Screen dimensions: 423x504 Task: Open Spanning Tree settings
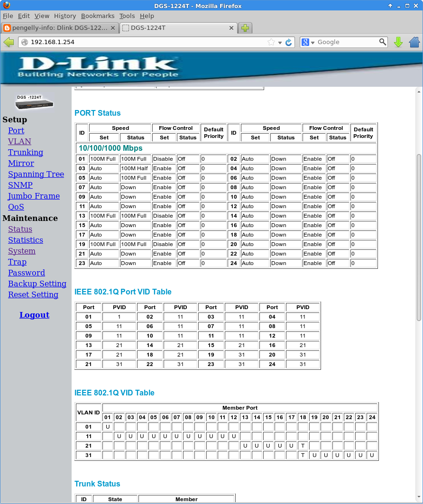(36, 174)
